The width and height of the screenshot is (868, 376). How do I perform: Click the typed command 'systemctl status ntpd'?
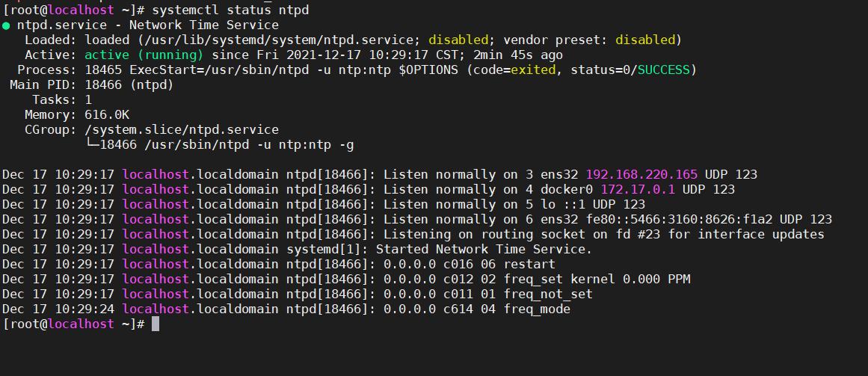click(x=230, y=10)
